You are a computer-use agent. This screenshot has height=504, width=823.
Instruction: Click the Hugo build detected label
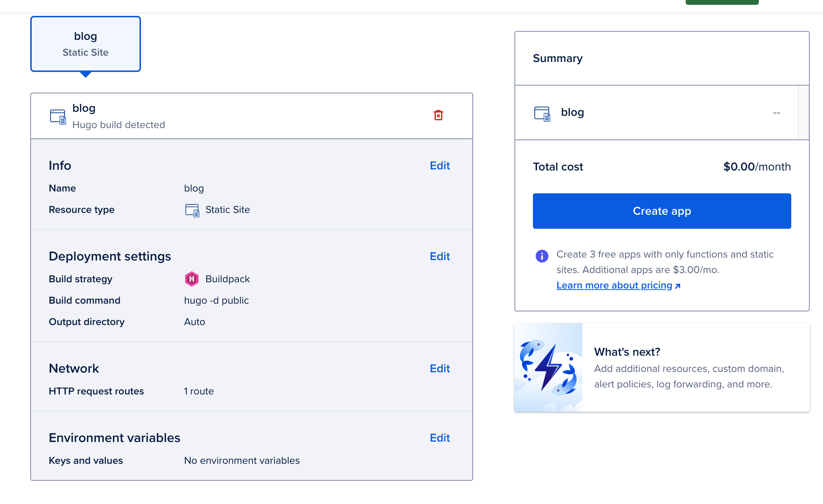(x=119, y=125)
